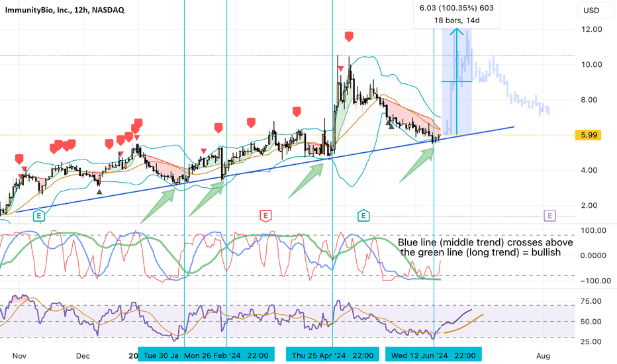617x364 pixels.
Task: Click the −100.00 oscillator axis label
Action: pyautogui.click(x=595, y=281)
